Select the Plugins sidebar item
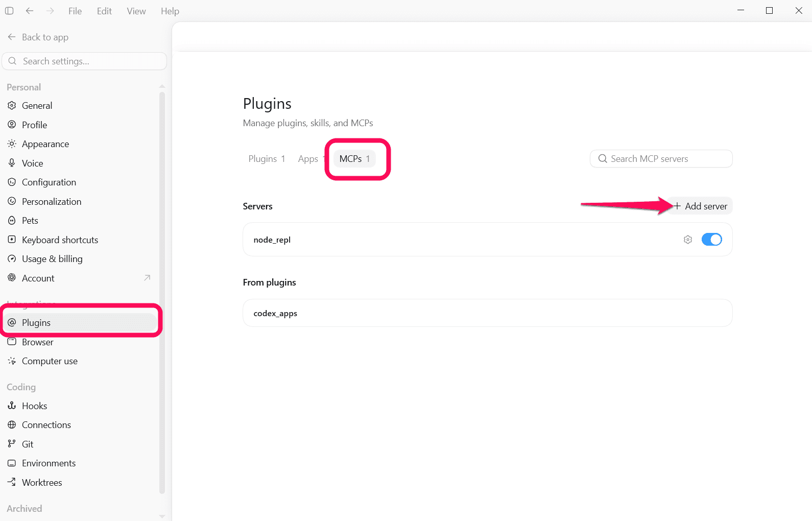The height and width of the screenshot is (521, 812). tap(80, 323)
